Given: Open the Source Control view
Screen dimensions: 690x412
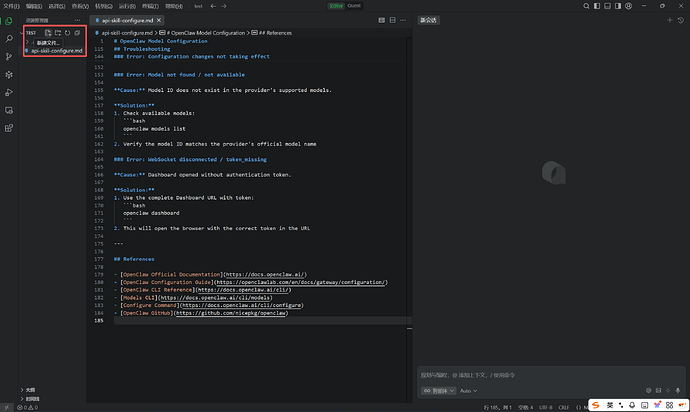Looking at the screenshot, I should coord(9,56).
